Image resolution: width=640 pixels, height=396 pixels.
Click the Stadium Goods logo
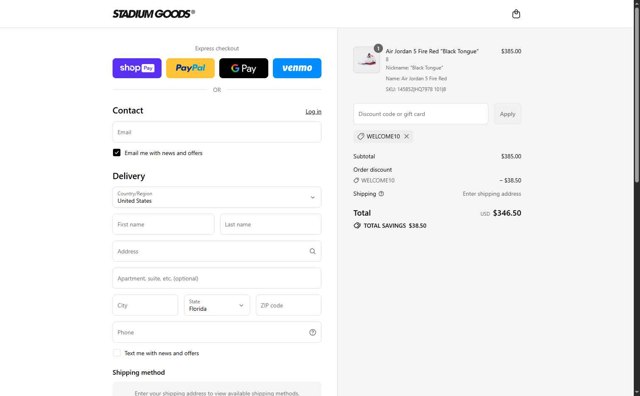pyautogui.click(x=153, y=14)
